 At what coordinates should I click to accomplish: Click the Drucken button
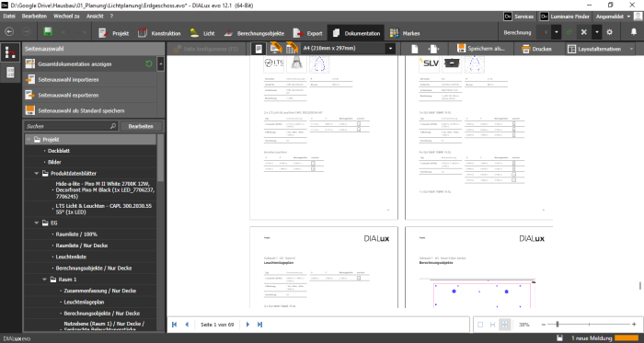pyautogui.click(x=537, y=49)
